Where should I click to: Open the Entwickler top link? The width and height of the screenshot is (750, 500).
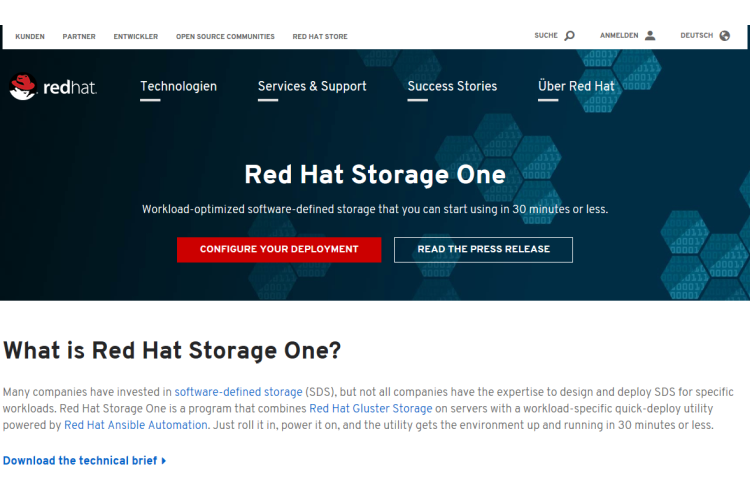(136, 36)
